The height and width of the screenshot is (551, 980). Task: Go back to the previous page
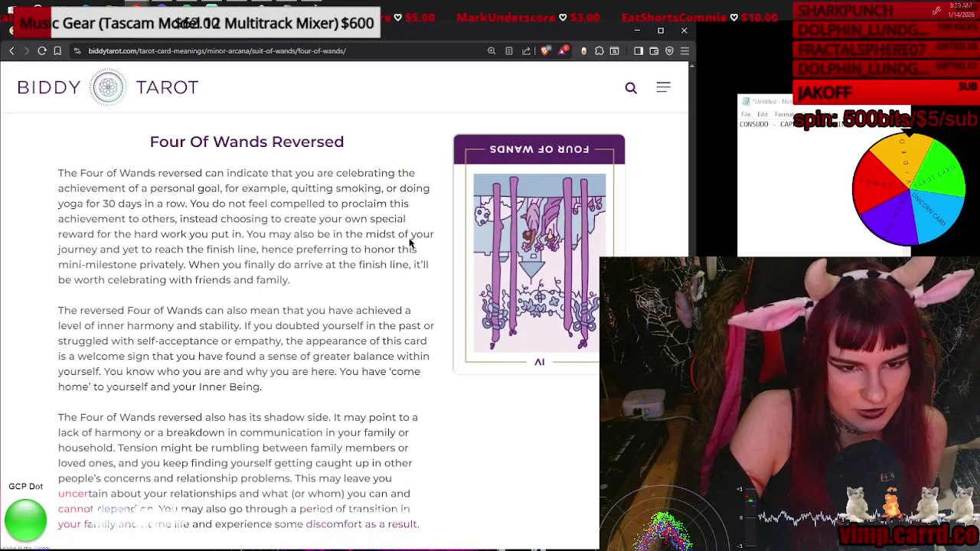click(x=11, y=51)
